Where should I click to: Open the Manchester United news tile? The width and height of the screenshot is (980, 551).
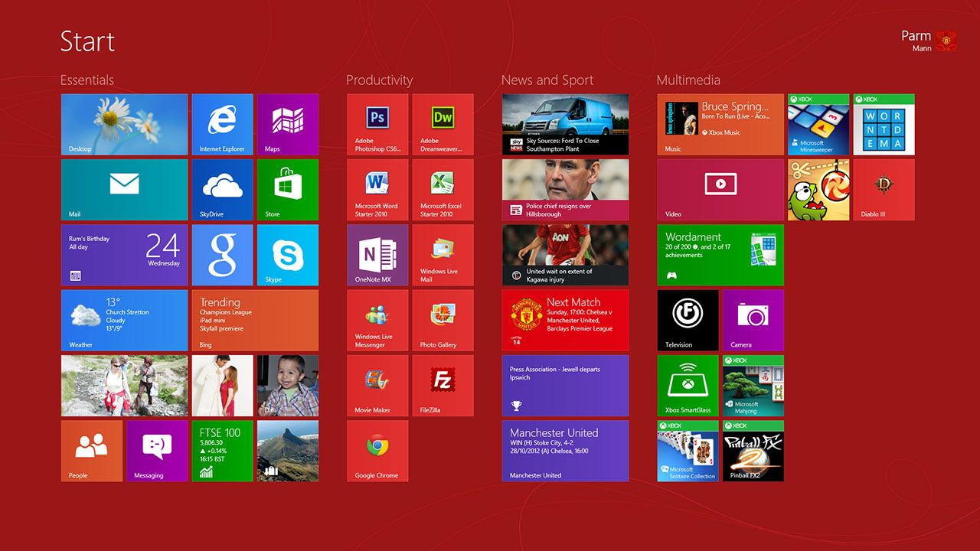565,451
